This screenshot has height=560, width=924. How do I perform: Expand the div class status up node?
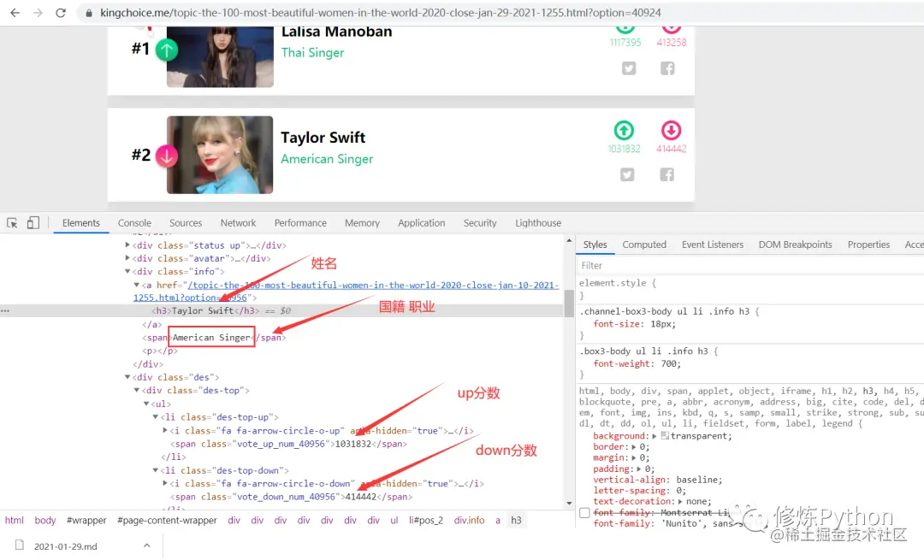[127, 245]
